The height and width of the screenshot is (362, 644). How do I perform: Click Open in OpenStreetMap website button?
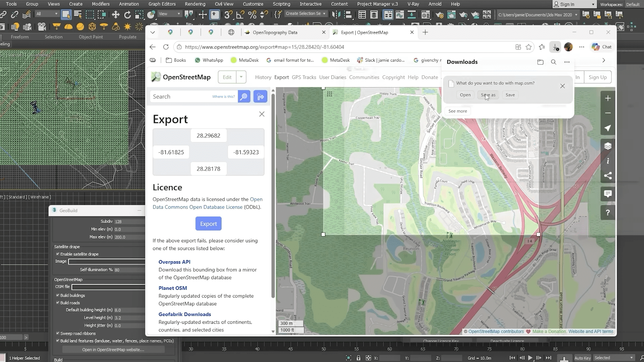pos(113,350)
